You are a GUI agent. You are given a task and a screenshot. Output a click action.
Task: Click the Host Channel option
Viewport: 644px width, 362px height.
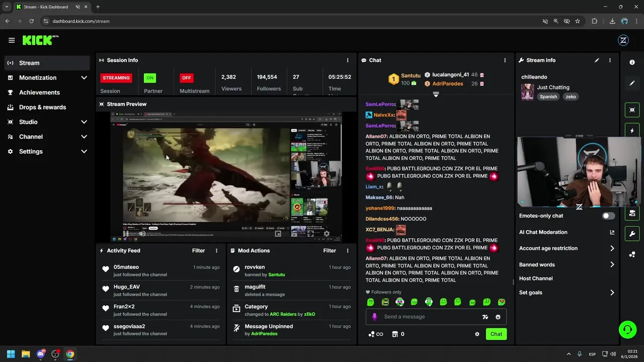point(536,279)
